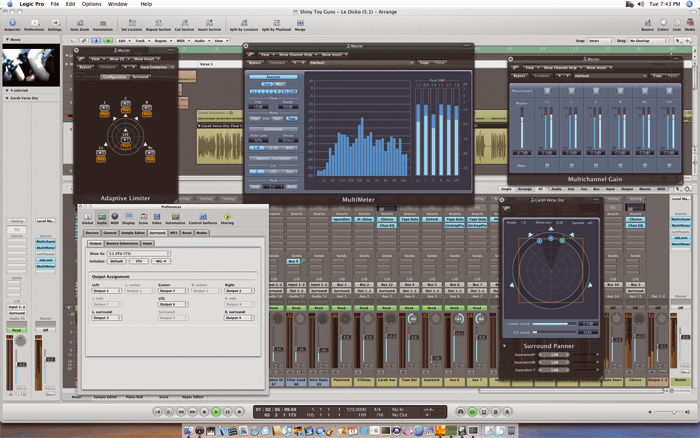This screenshot has width=700, height=438.
Task: Open the R. surround output dropdown
Action: (x=239, y=317)
